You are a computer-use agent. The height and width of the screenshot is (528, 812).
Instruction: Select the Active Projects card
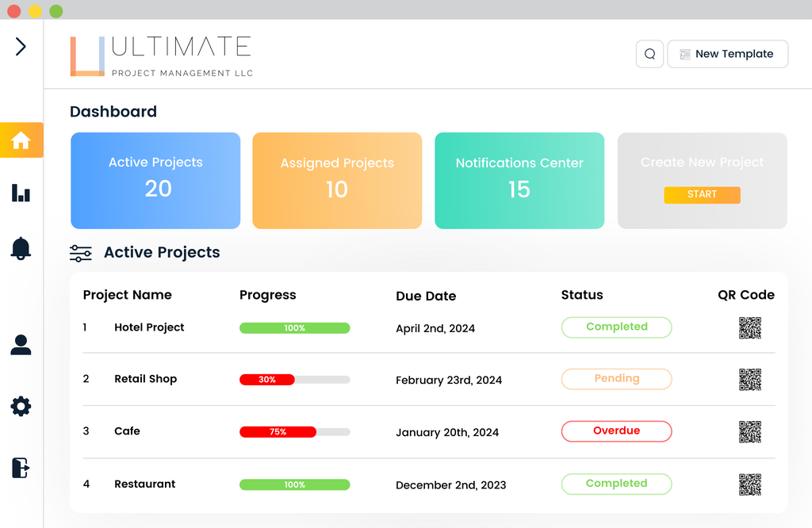click(x=155, y=181)
